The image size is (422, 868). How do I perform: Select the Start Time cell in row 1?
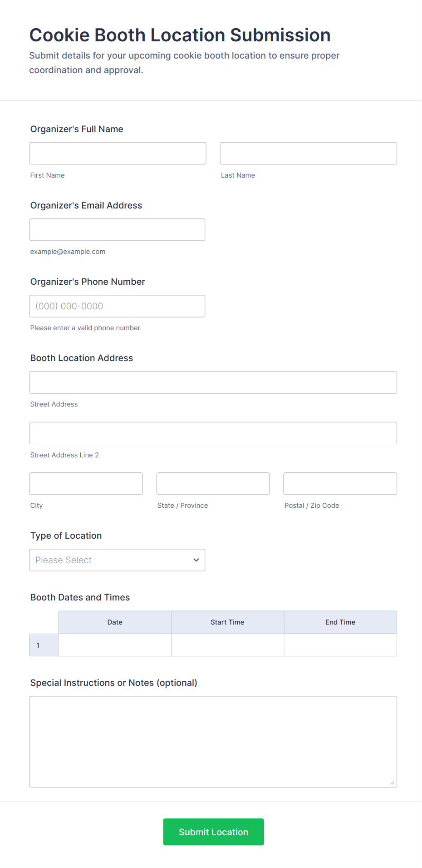pos(227,645)
